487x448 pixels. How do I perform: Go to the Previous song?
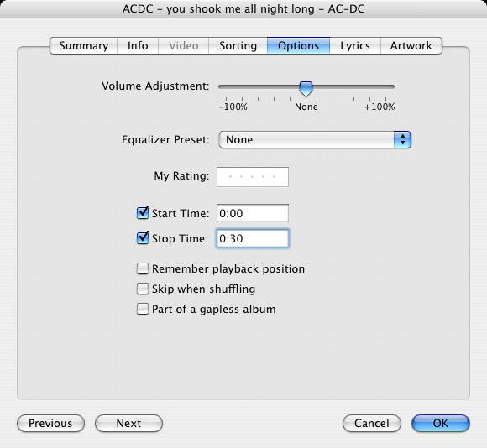coord(50,423)
